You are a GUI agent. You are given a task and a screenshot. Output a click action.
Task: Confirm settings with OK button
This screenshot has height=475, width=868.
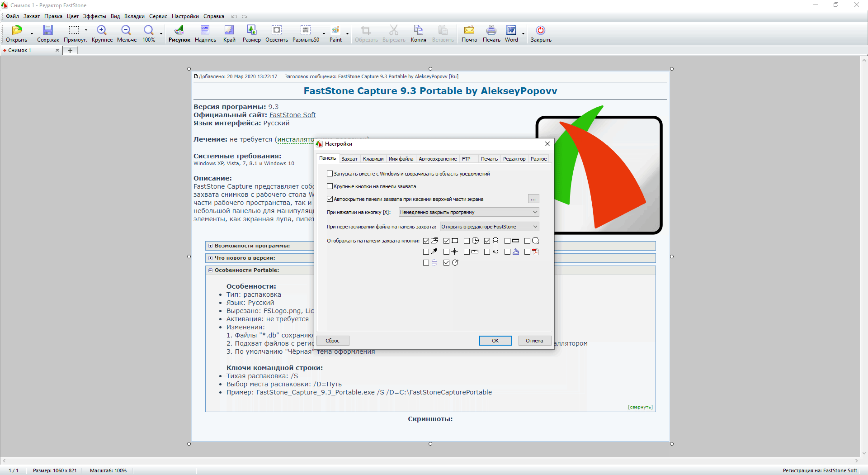pos(495,341)
